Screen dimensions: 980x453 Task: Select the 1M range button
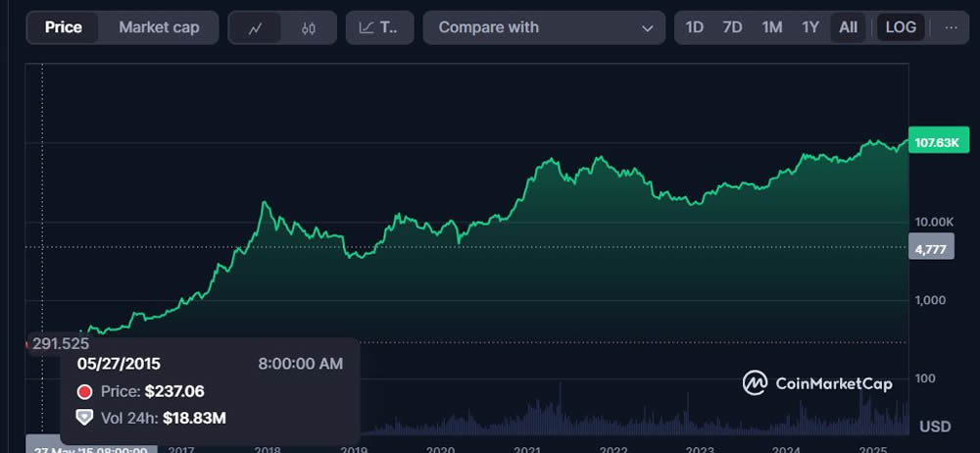[772, 27]
